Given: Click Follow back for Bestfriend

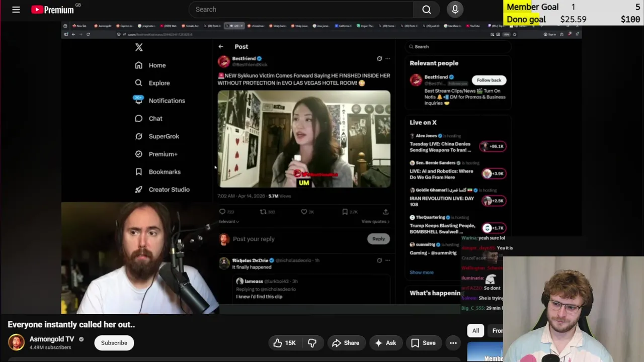Looking at the screenshot, I should tap(489, 80).
